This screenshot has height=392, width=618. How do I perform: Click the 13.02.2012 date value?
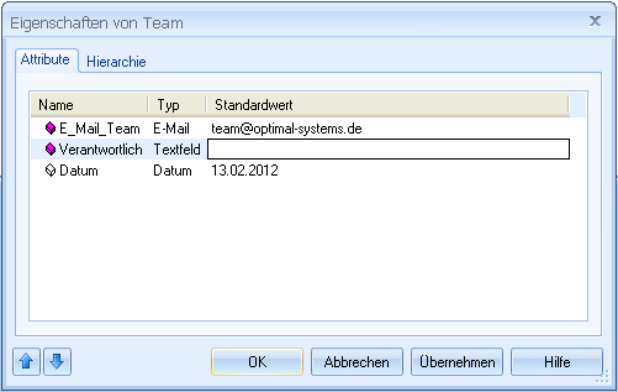pos(245,171)
